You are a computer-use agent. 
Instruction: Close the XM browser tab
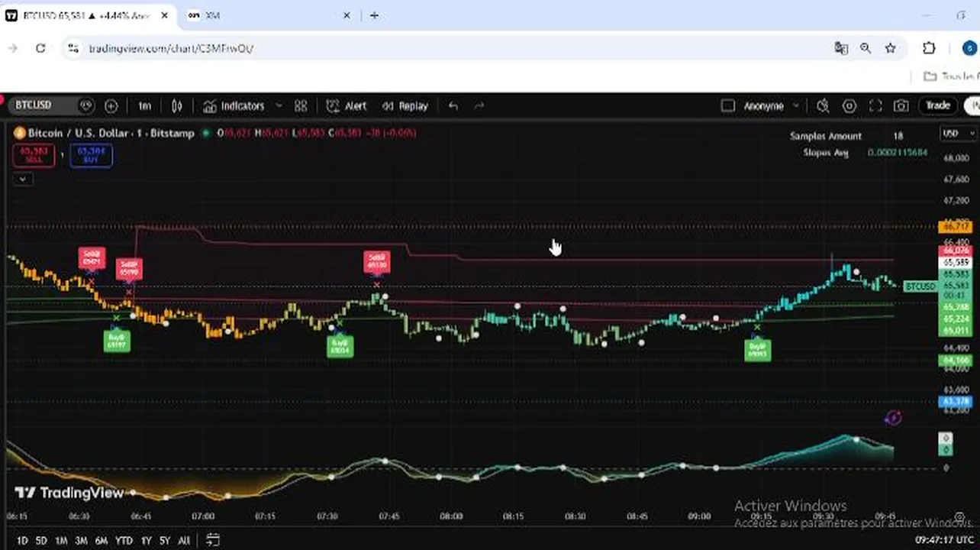click(x=347, y=15)
